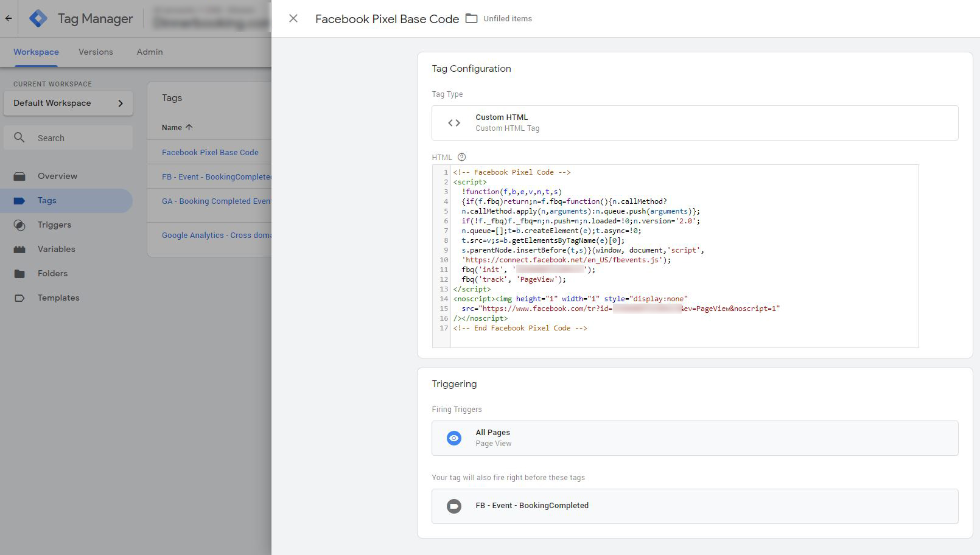Viewport: 980px width, 555px height.
Task: Open the FB - Event - BookingCompleted tag link in list
Action: tap(216, 176)
